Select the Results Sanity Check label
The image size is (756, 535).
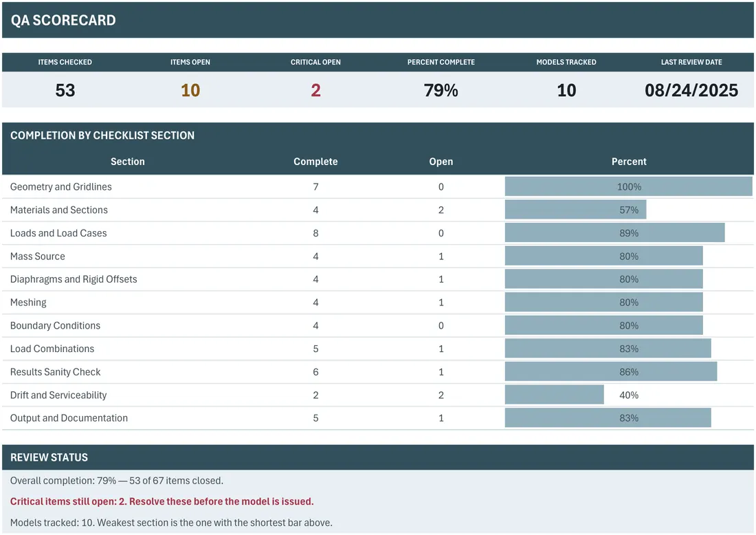[56, 372]
